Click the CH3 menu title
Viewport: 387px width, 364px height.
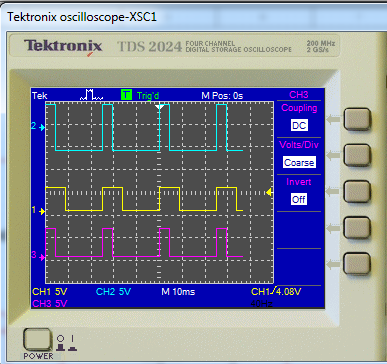[x=299, y=95]
